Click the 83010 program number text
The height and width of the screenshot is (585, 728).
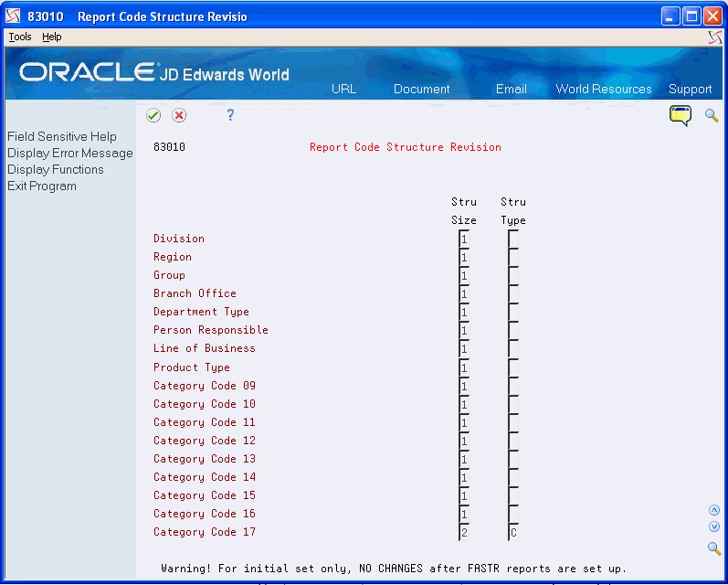(169, 147)
